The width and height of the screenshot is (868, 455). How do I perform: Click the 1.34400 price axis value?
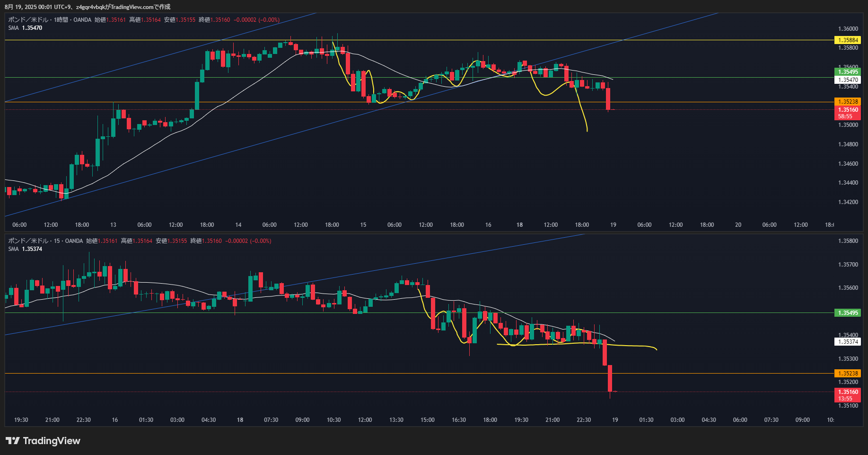[848, 183]
